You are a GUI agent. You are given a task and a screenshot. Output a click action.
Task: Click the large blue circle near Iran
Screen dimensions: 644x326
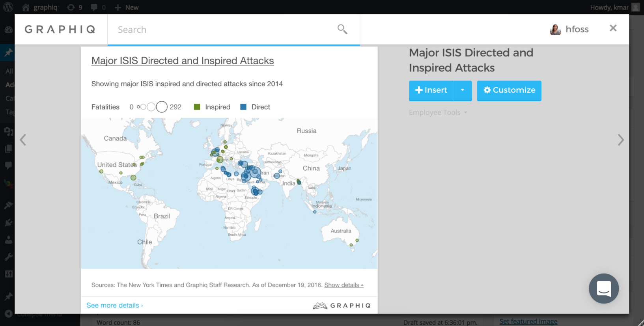(x=255, y=172)
